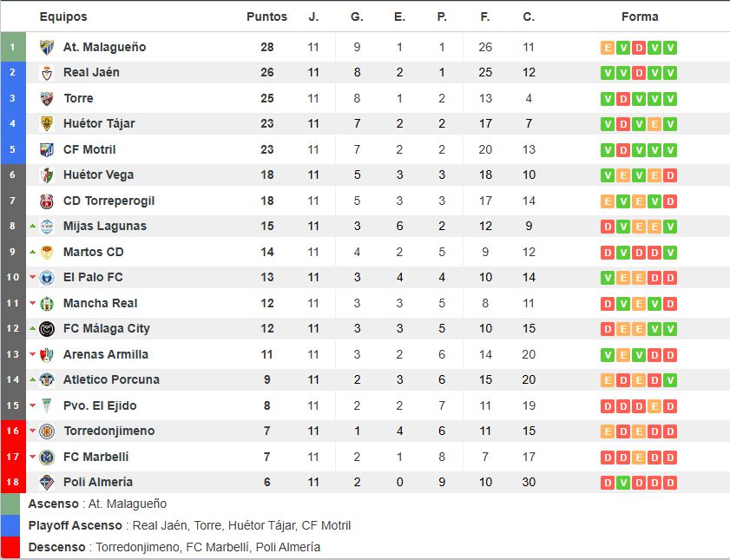The height and width of the screenshot is (560, 730).
Task: Click the CF Motril team badge
Action: coord(47,150)
